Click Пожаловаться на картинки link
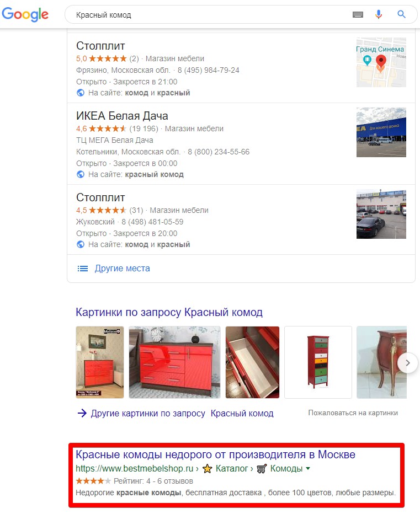Image resolution: width=420 pixels, height=514 pixels. point(353,413)
